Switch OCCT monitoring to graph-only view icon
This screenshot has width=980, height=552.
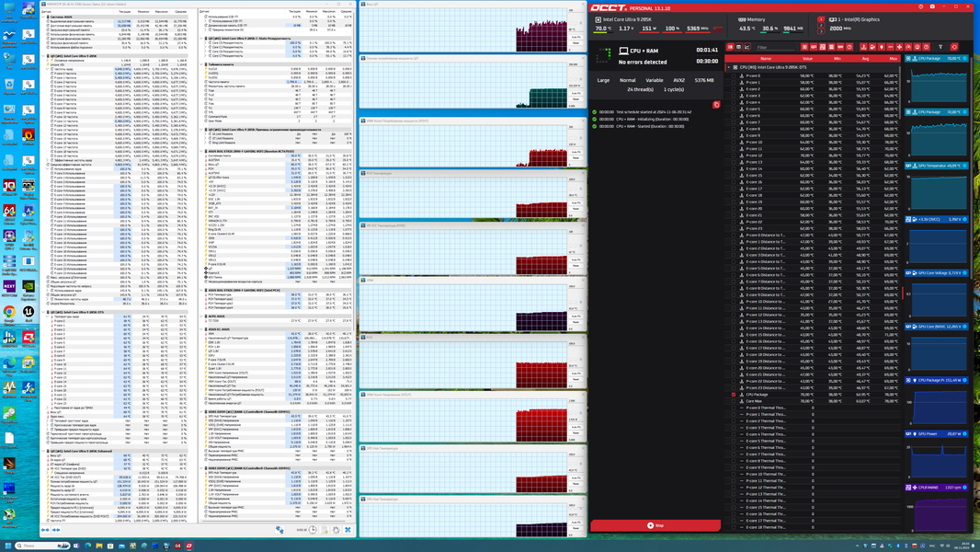pos(746,47)
